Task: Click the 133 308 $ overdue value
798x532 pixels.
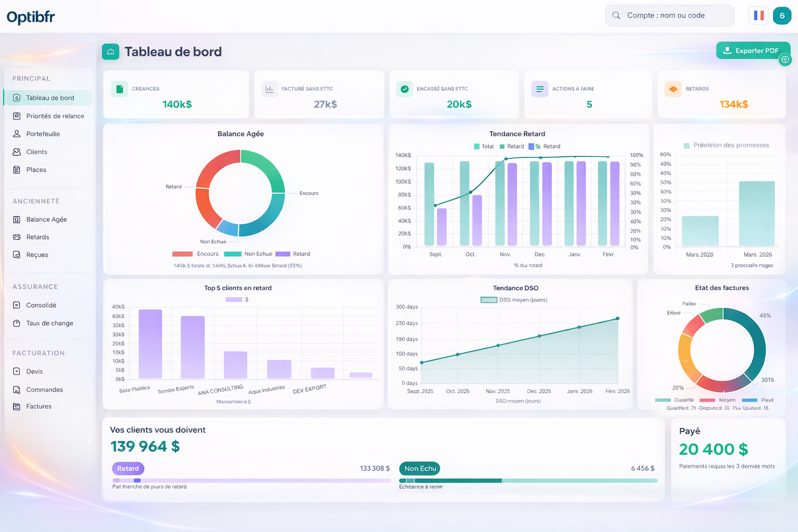Action: point(375,469)
